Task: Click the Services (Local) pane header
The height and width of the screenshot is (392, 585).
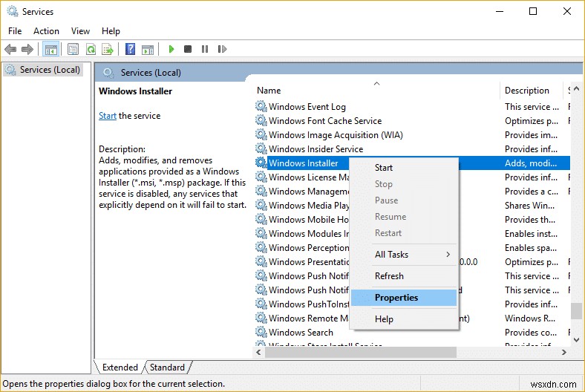Action: (x=151, y=73)
